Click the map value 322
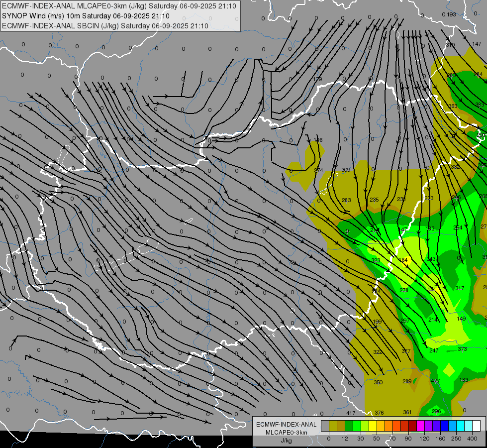Screen dimensions: 487x448 click(378, 352)
